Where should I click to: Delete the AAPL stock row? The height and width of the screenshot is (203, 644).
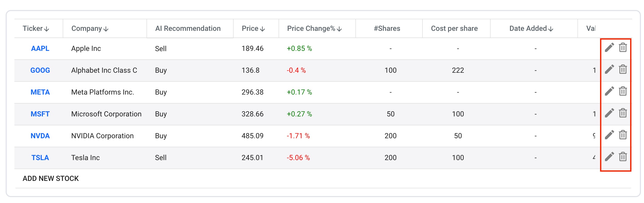(x=623, y=48)
